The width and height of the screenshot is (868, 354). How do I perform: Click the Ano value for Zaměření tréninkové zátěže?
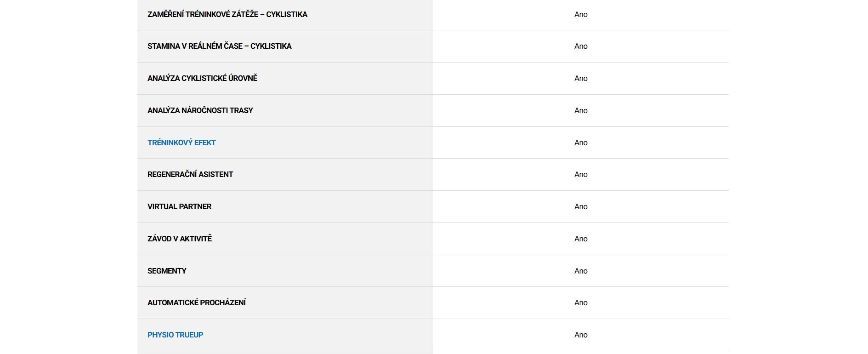click(581, 14)
